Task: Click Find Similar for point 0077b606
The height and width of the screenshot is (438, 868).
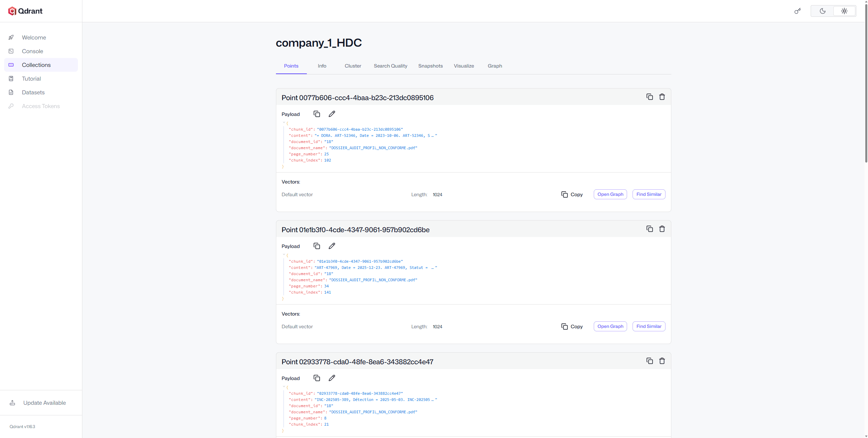Action: click(649, 194)
